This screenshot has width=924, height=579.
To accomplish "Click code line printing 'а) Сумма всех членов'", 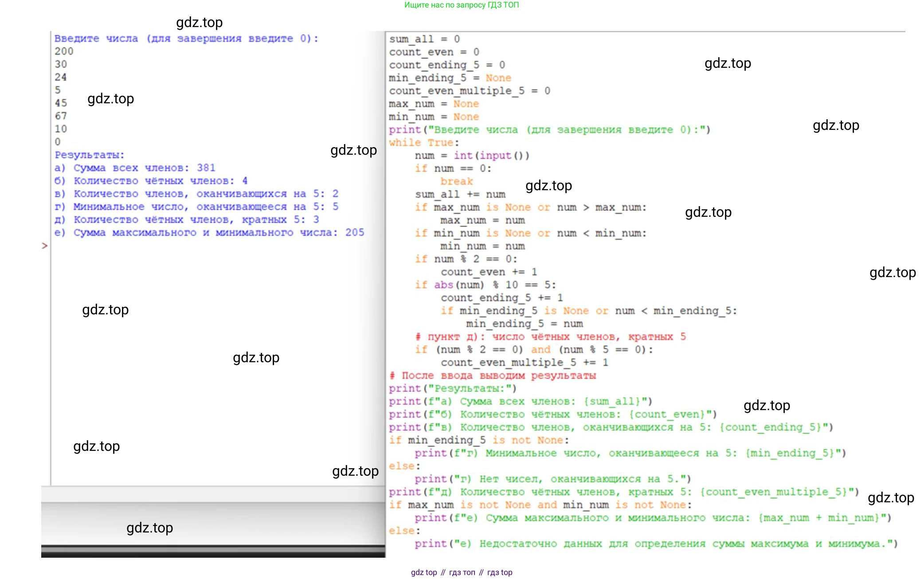I will pos(521,401).
